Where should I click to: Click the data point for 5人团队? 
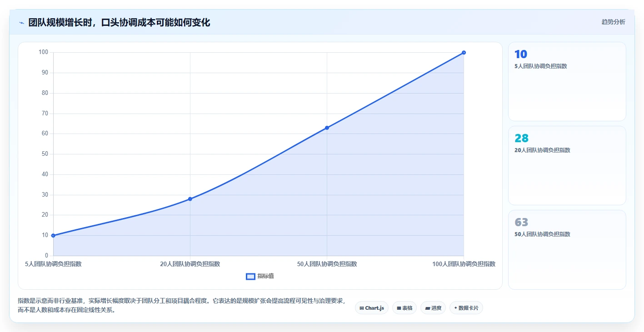click(x=53, y=235)
